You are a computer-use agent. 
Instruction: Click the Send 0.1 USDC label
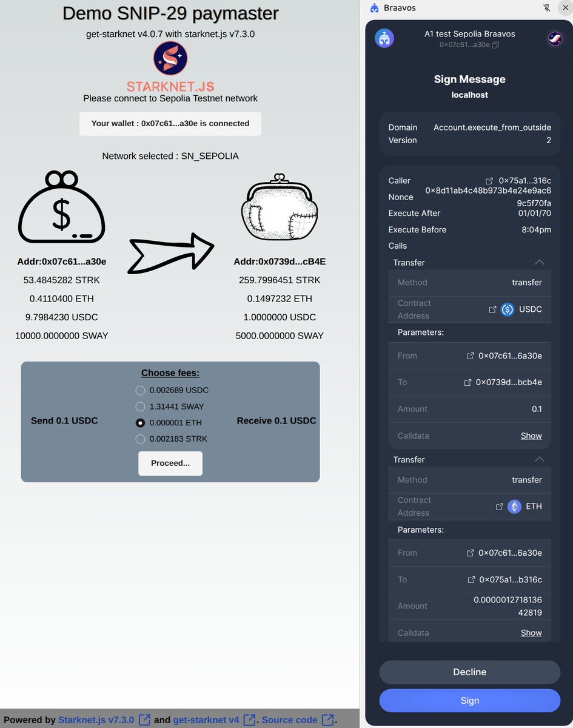[64, 421]
